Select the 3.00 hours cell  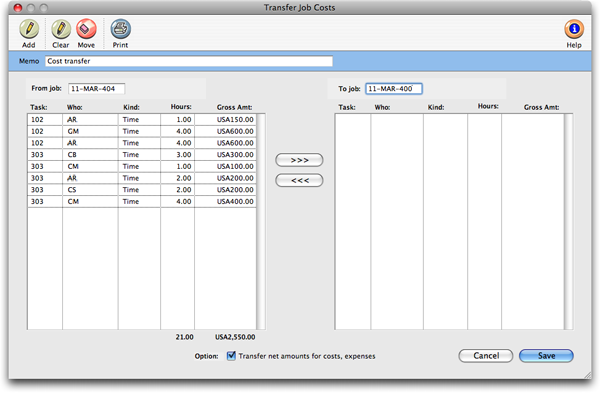point(178,155)
